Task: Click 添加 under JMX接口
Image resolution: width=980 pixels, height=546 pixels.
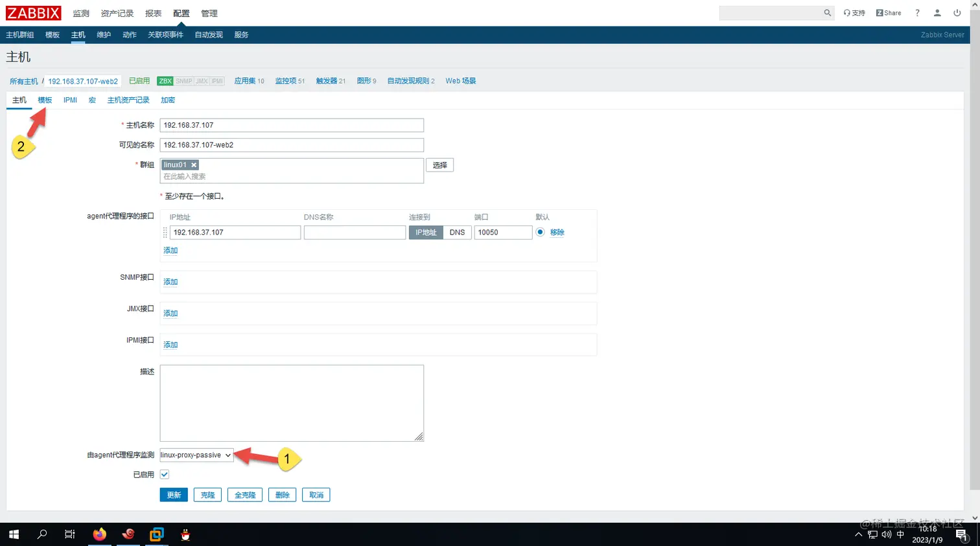Action: pos(170,313)
